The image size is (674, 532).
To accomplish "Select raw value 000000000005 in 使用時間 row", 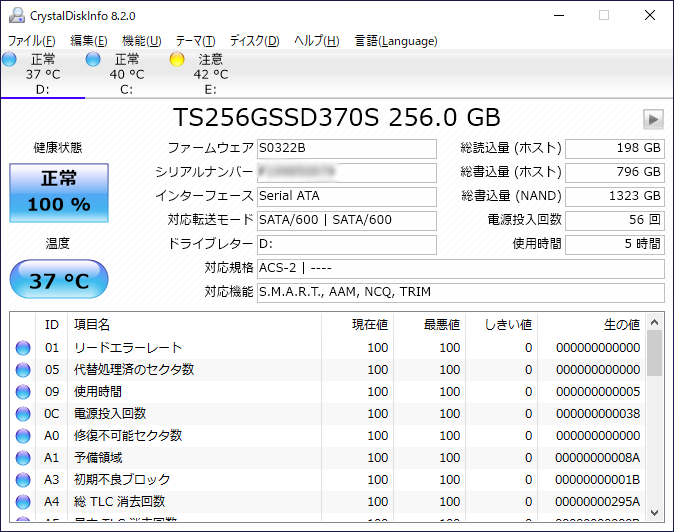I will click(x=598, y=391).
